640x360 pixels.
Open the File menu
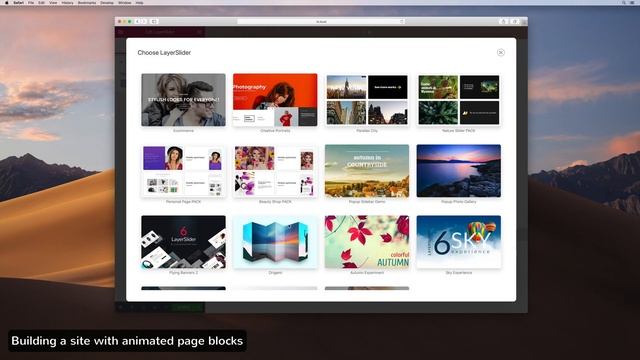31,2
